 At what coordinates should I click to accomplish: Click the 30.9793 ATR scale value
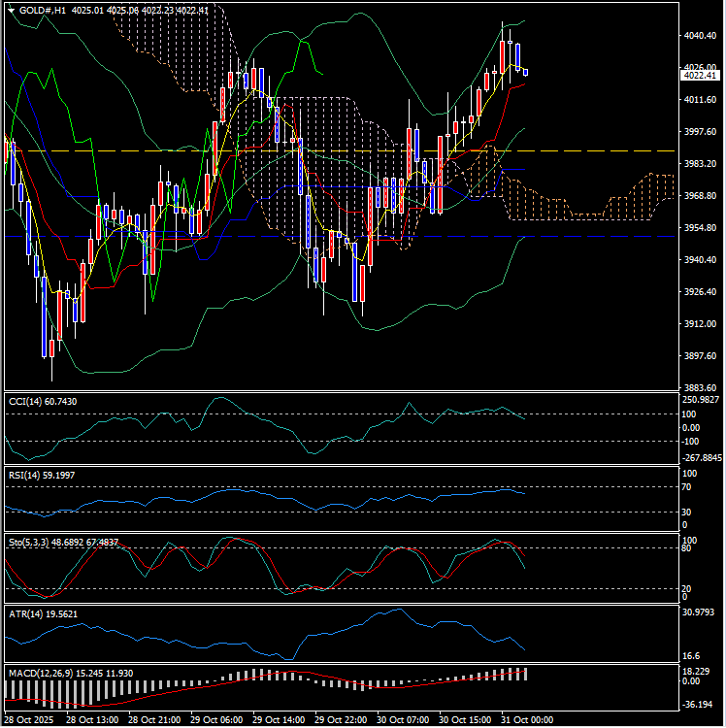pyautogui.click(x=699, y=612)
